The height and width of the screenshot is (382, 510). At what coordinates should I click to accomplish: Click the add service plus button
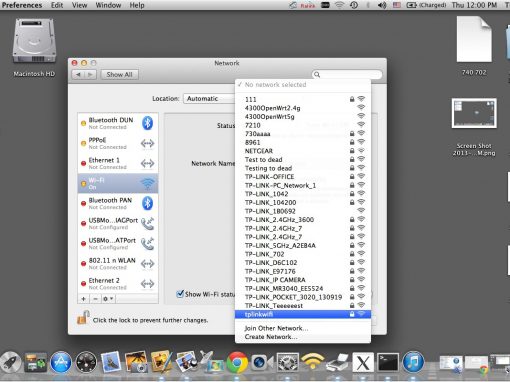point(83,299)
